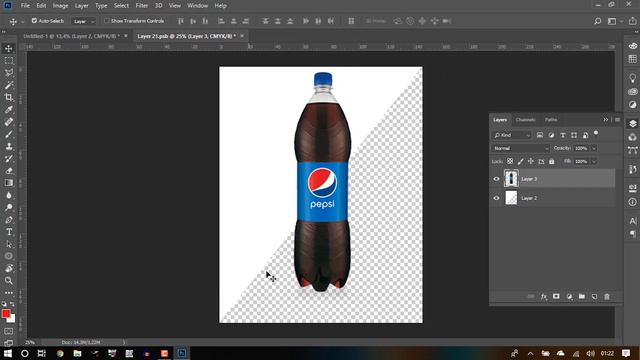Open Windows Start button
Viewport: 640px width, 360px height.
click(7, 353)
